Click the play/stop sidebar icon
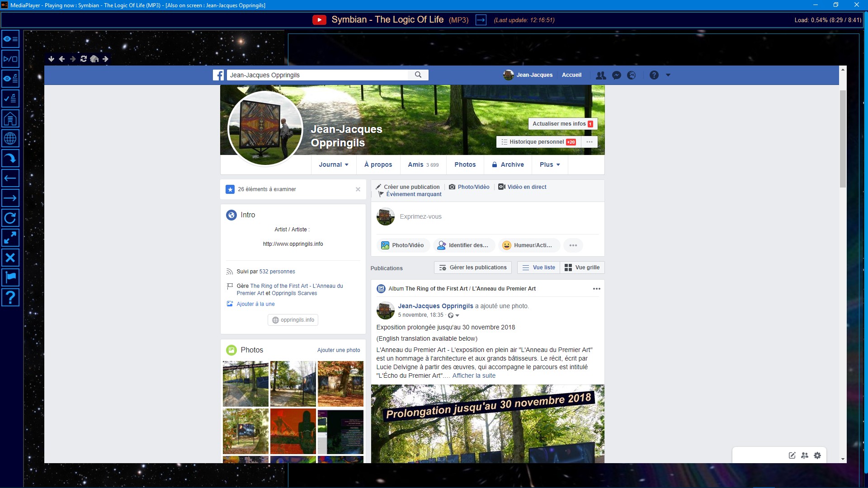 click(x=10, y=59)
